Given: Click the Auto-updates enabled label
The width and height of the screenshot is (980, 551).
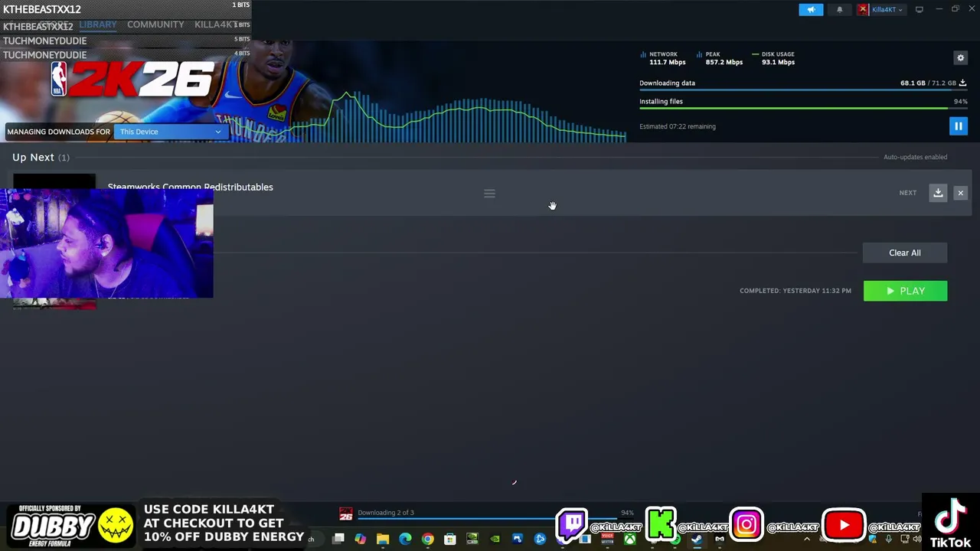Looking at the screenshot, I should [915, 157].
